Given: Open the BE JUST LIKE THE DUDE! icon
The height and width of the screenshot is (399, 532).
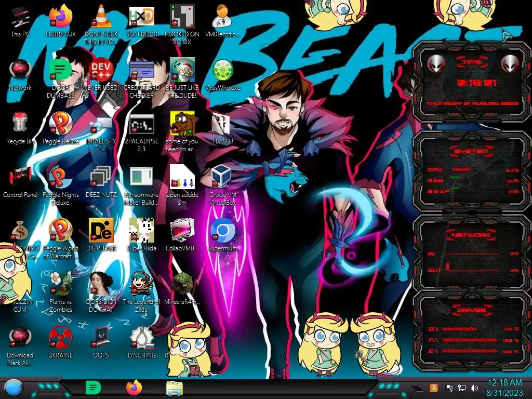Looking at the screenshot, I should pos(182,79).
